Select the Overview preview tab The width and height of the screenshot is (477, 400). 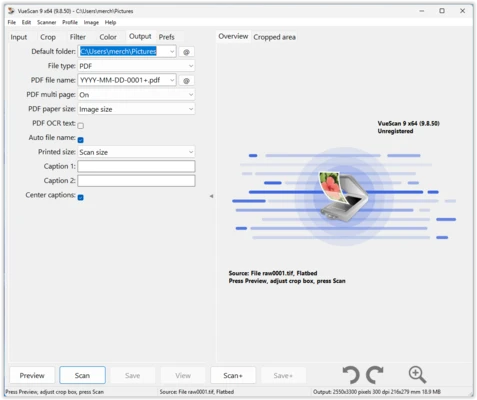pyautogui.click(x=233, y=36)
